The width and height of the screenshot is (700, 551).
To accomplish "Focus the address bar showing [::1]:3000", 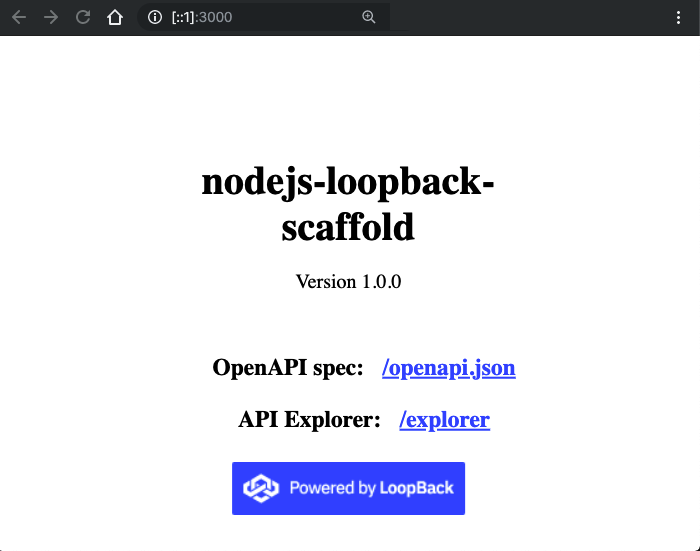I will click(x=260, y=17).
